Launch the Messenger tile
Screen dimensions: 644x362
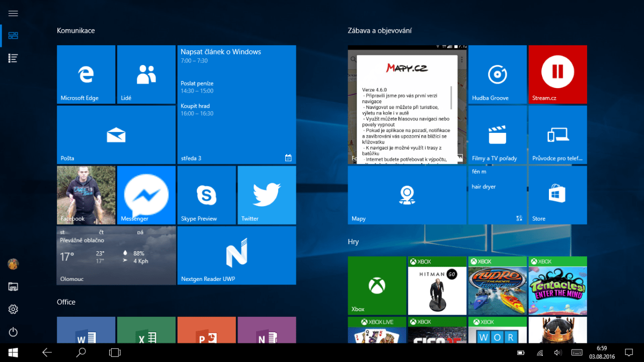click(x=146, y=195)
